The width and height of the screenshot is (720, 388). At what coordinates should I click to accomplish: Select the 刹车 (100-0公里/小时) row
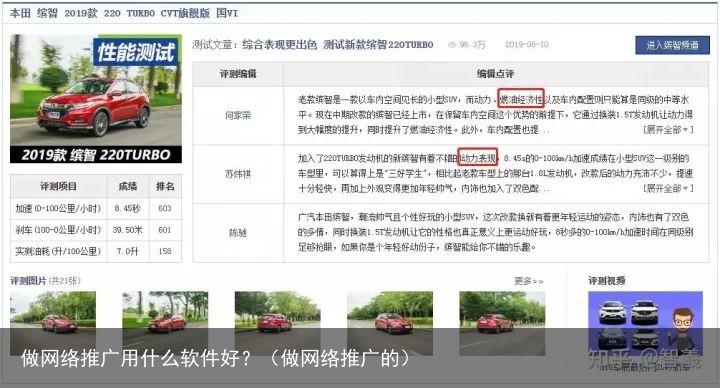[96, 230]
